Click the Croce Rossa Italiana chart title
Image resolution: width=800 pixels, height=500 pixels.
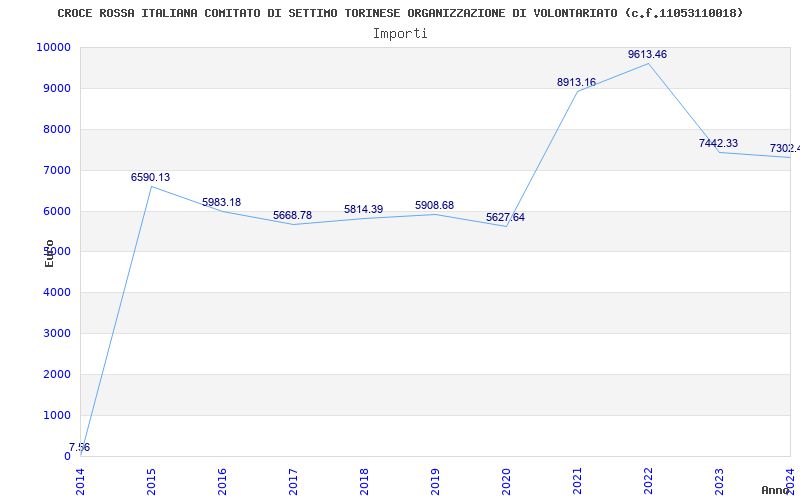click(400, 13)
